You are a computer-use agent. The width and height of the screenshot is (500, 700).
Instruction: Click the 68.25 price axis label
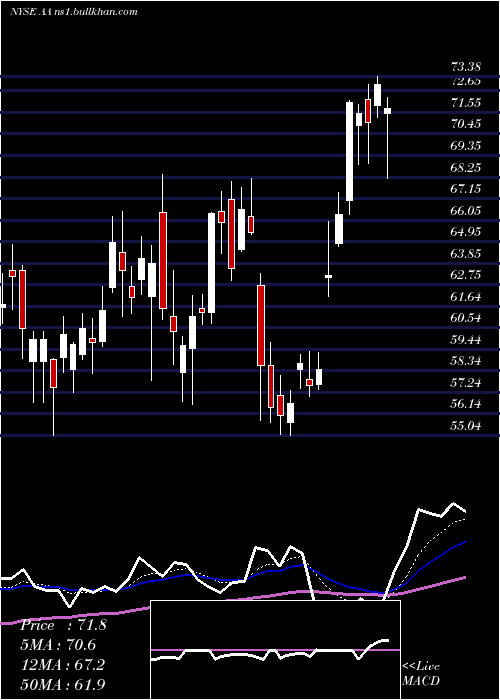pyautogui.click(x=466, y=168)
